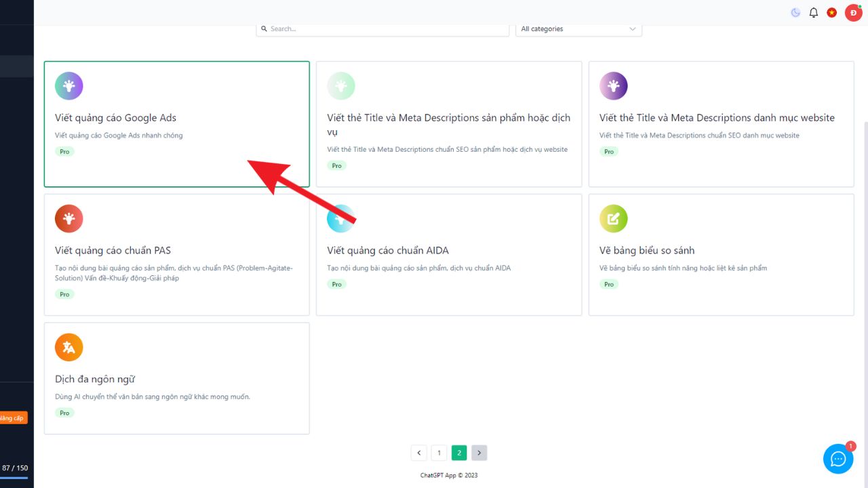The width and height of the screenshot is (868, 488).
Task: Go to previous page arrow
Action: coord(419,453)
